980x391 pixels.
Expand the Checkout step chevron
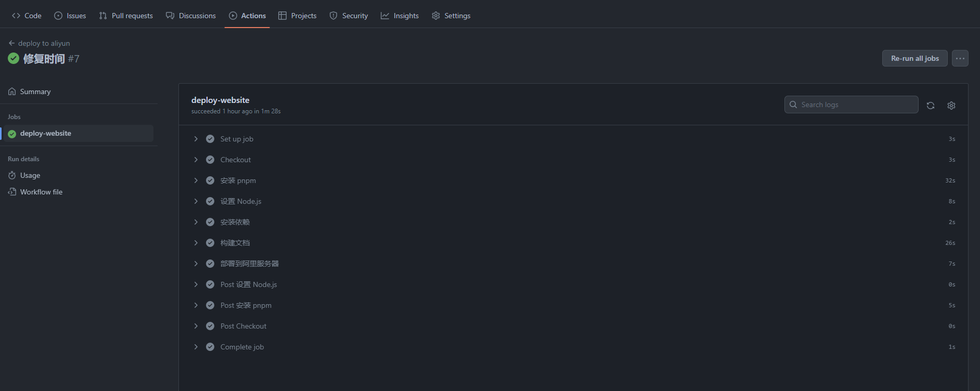[x=196, y=160]
